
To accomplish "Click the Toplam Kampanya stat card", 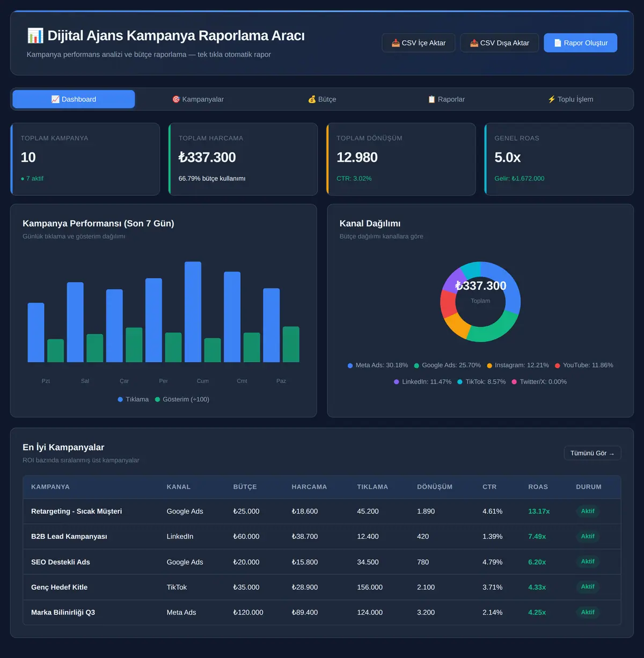I will (85, 159).
